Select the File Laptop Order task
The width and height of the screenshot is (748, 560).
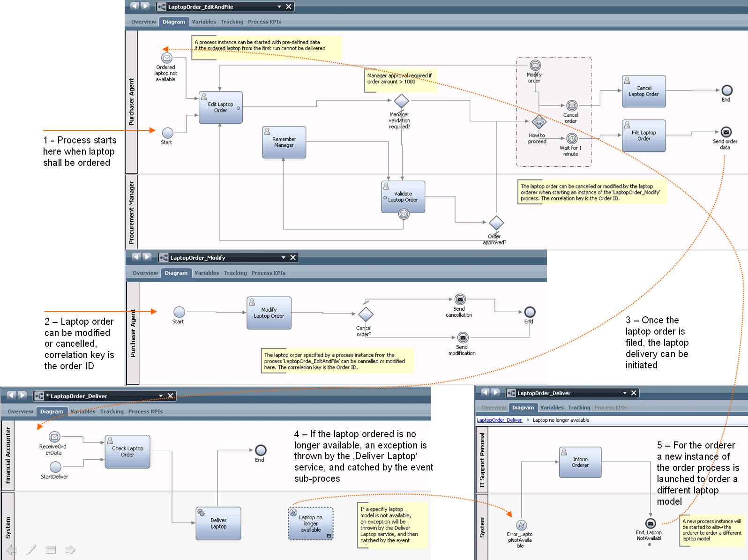(x=644, y=136)
